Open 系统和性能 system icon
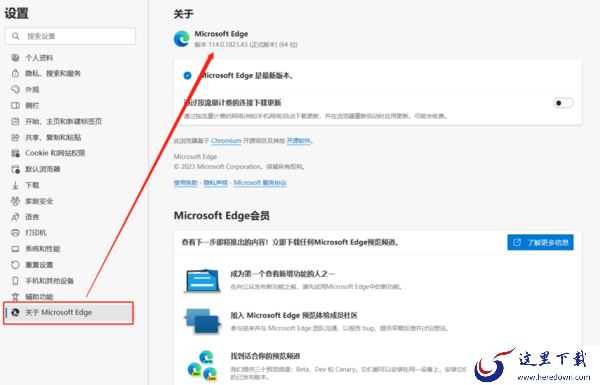The width and height of the screenshot is (600, 385). point(15,249)
